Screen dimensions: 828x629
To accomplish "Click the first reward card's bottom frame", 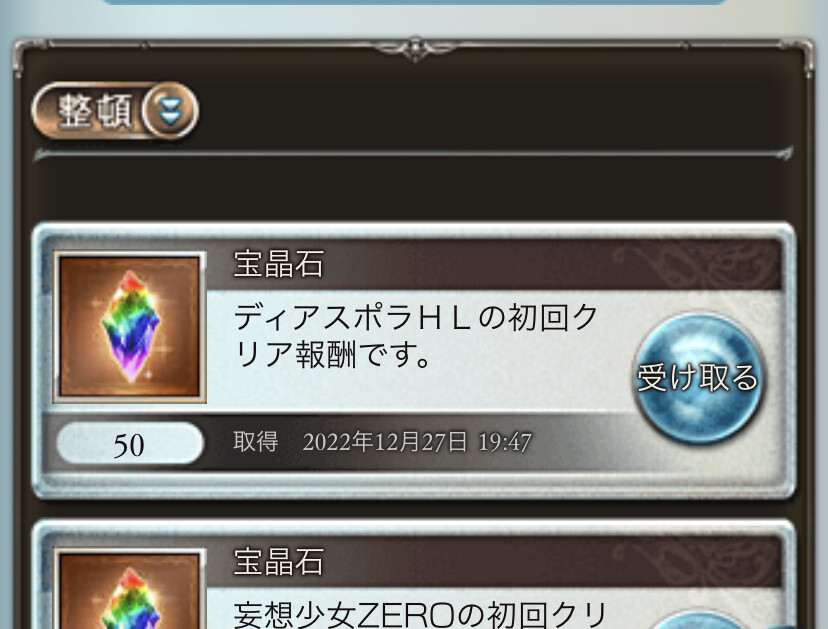I will click(x=413, y=485).
